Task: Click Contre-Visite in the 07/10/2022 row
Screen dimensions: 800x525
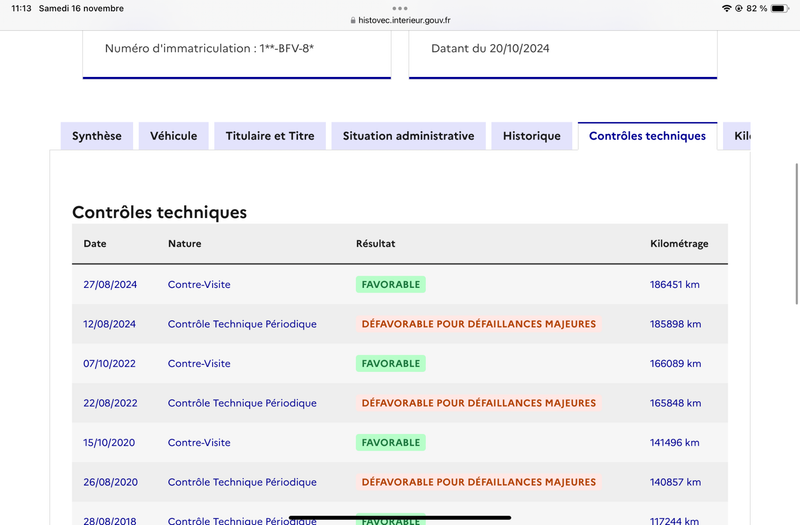Action: pos(199,364)
